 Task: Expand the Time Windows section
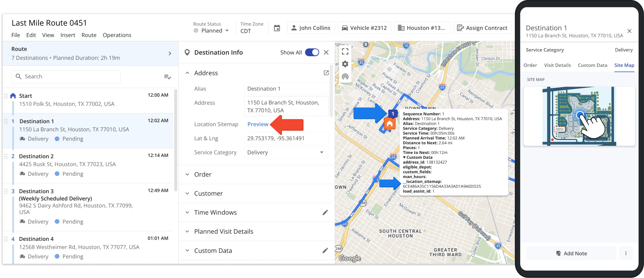pos(187,213)
